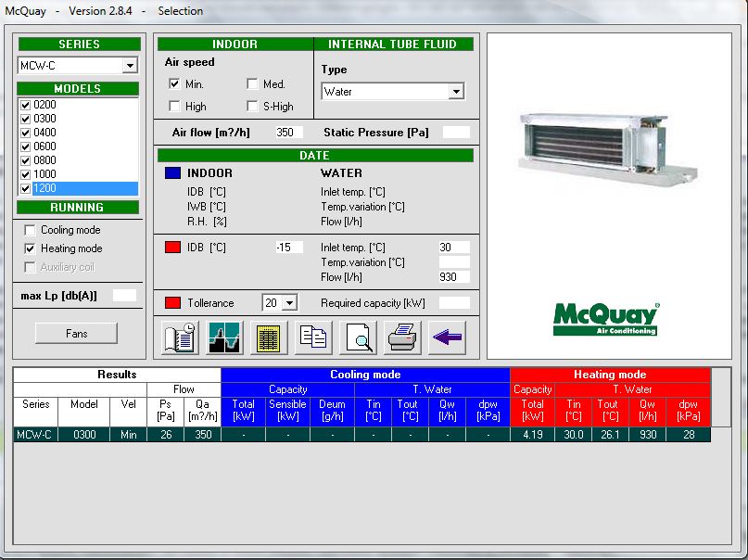The width and height of the screenshot is (748, 560).
Task: Click the Fans button
Action: click(76, 333)
